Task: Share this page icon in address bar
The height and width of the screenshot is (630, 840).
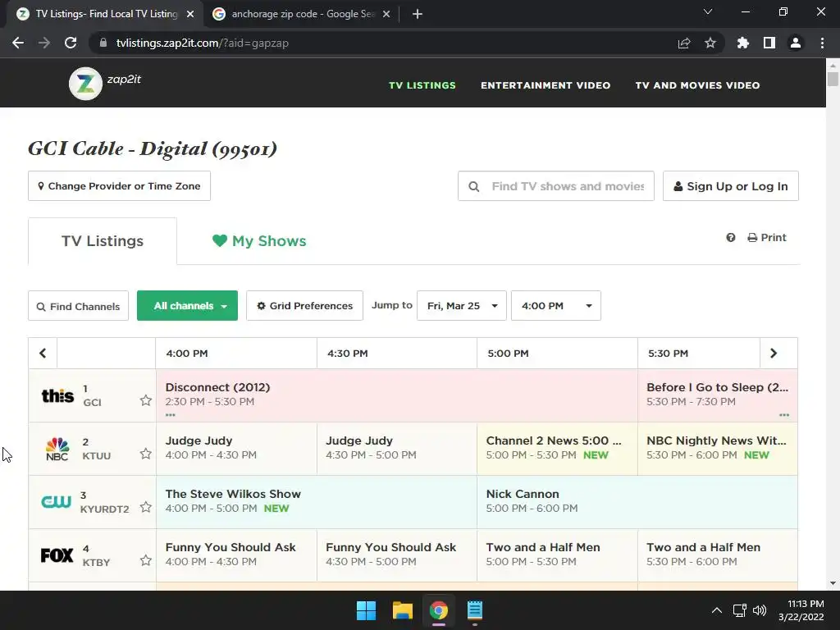Action: 684,43
